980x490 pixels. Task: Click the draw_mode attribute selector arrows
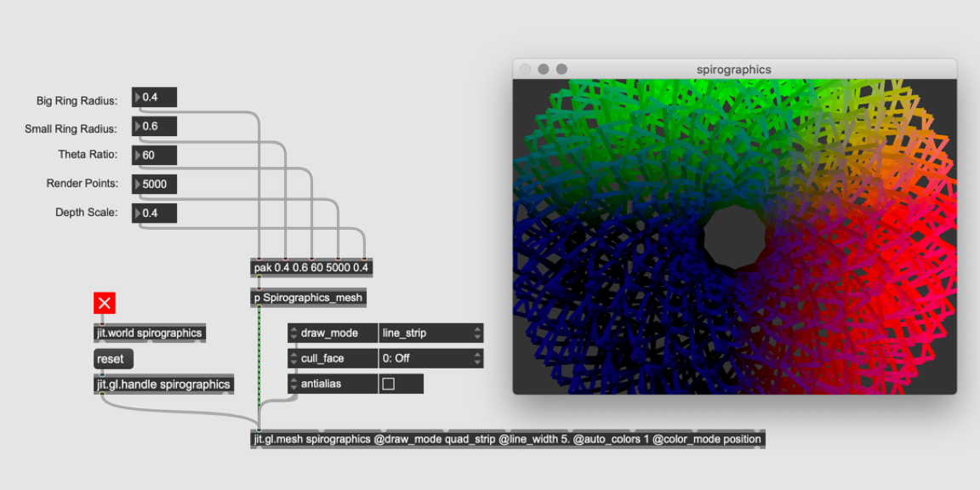pos(293,333)
